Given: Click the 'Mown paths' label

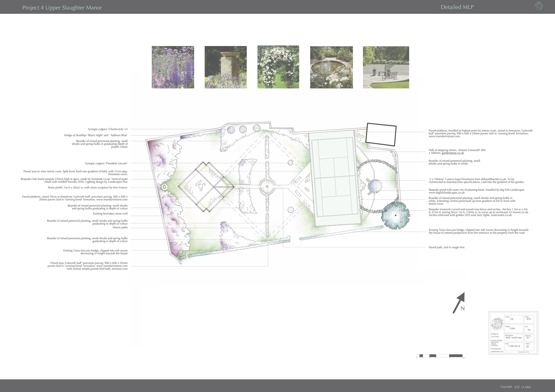Looking at the screenshot, I should point(120,227).
